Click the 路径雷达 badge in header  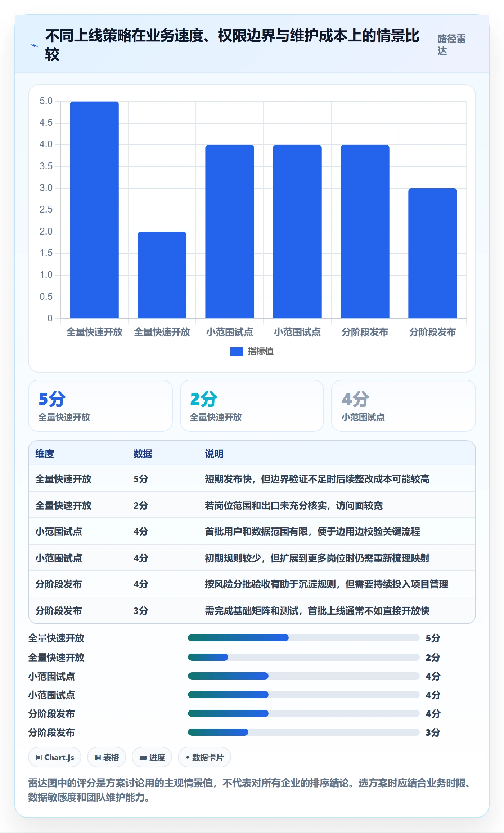(452, 45)
